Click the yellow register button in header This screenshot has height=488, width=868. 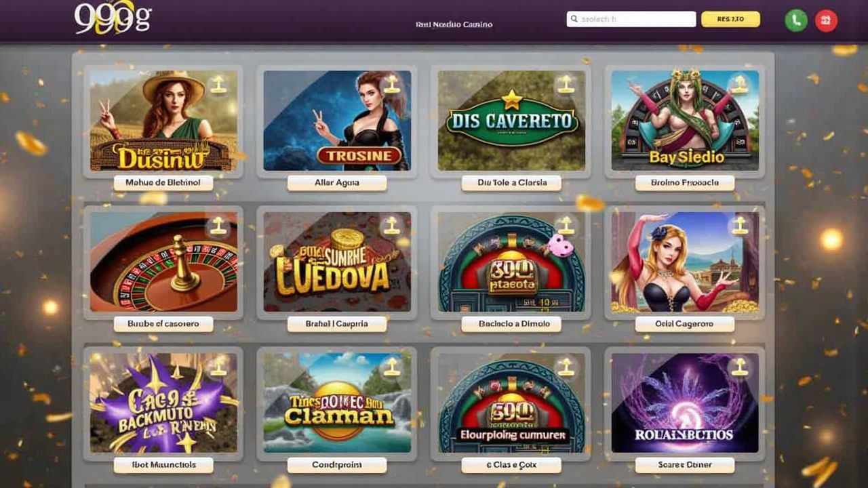(730, 19)
